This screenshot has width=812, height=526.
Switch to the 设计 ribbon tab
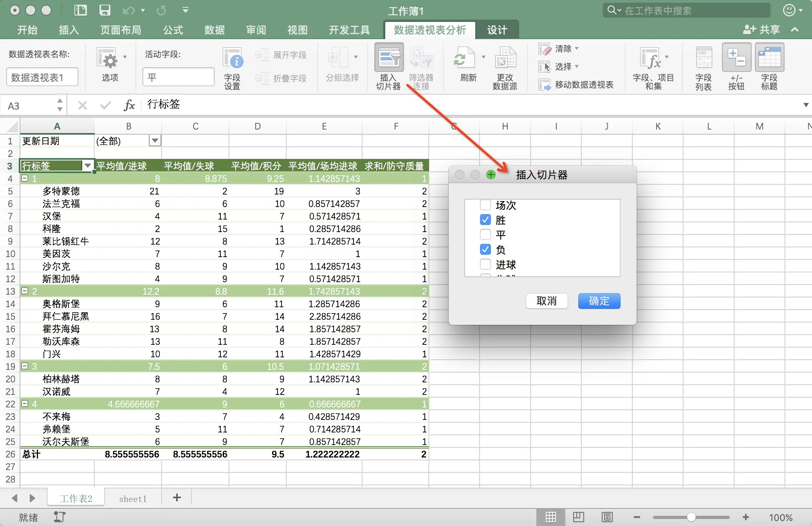click(497, 30)
